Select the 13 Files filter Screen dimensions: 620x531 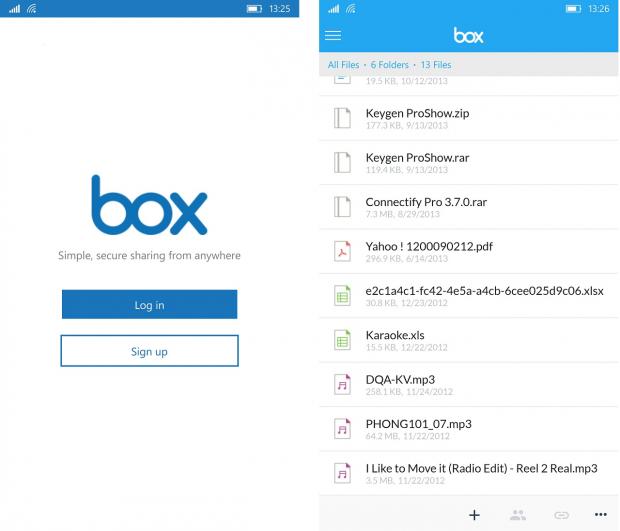coord(435,65)
